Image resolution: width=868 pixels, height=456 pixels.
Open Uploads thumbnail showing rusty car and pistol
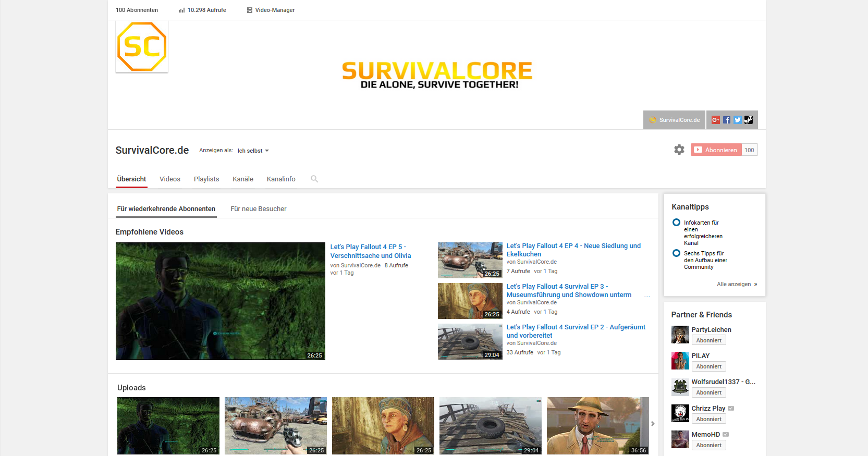(276, 426)
